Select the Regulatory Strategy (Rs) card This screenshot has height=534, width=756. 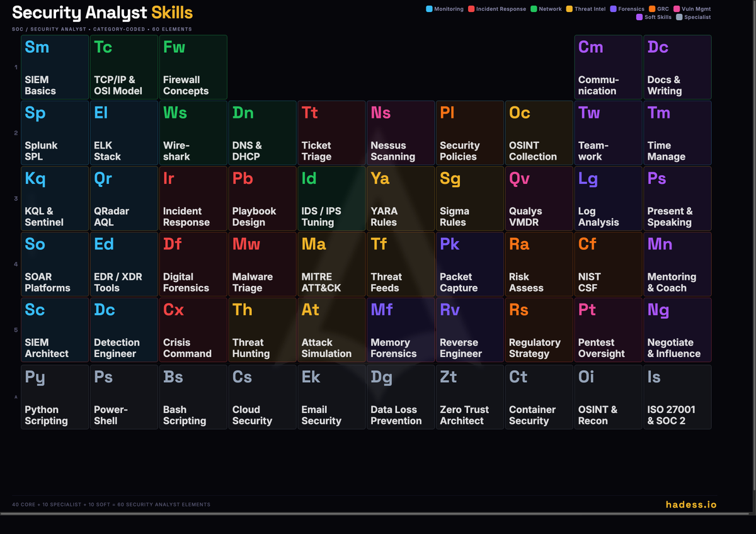click(539, 329)
